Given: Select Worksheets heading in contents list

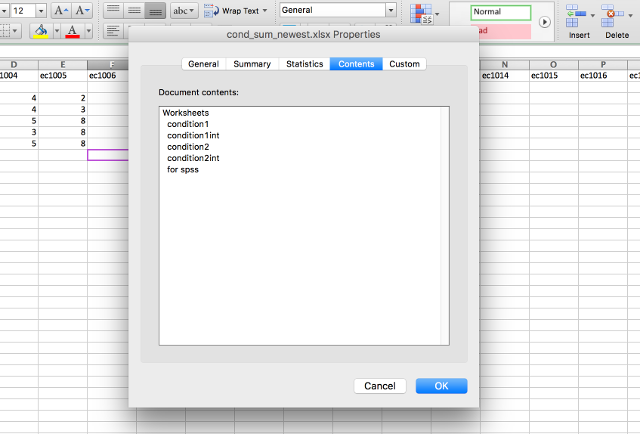Looking at the screenshot, I should pyautogui.click(x=186, y=113).
